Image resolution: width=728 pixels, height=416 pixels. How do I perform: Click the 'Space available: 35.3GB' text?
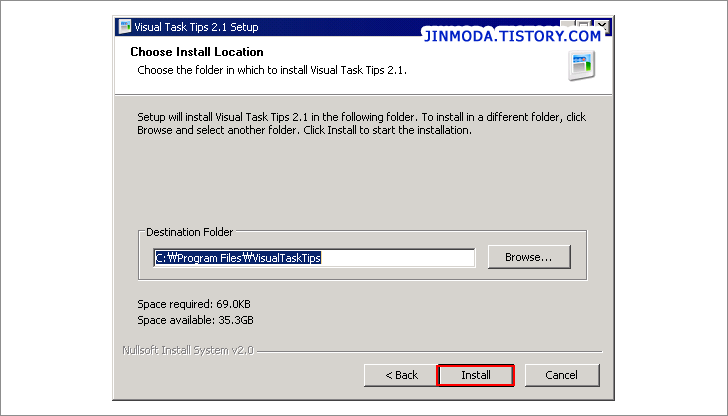(x=195, y=320)
